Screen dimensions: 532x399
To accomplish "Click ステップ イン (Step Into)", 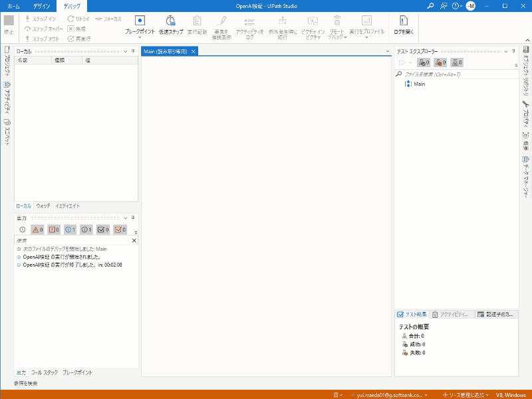I will click(41, 19).
